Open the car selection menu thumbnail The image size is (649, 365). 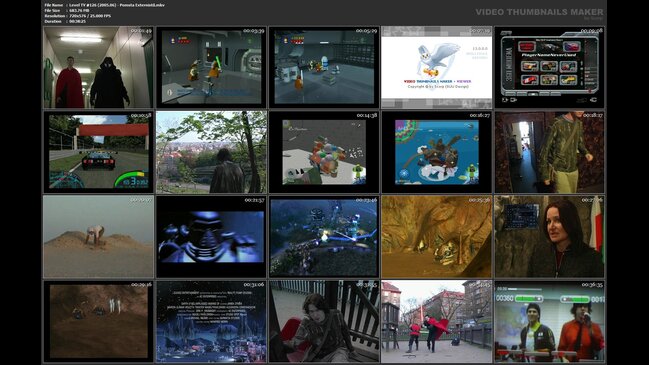point(549,67)
